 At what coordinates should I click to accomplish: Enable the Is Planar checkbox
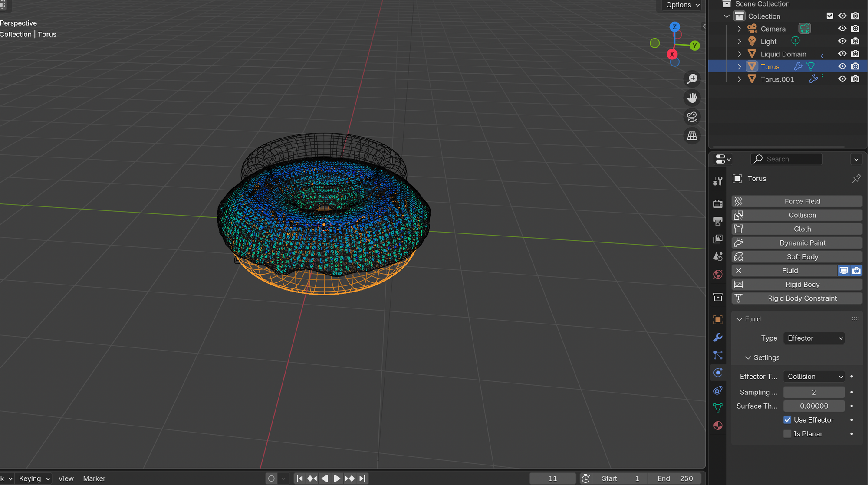click(787, 434)
